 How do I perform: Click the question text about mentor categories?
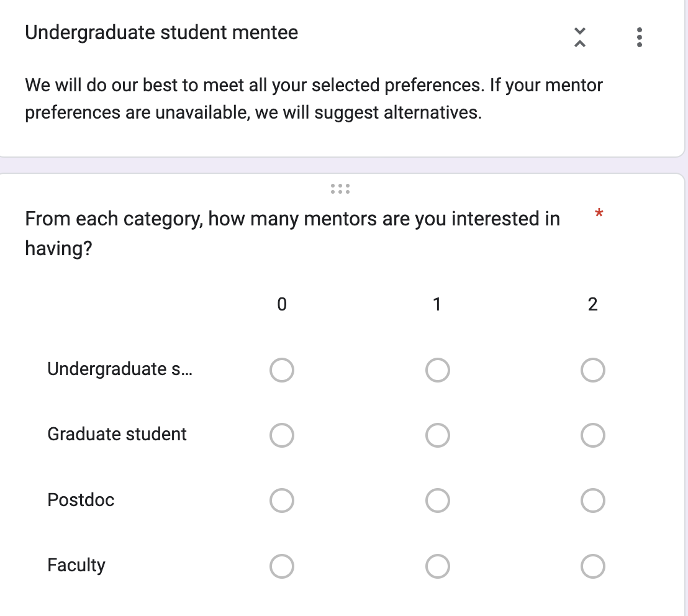292,233
